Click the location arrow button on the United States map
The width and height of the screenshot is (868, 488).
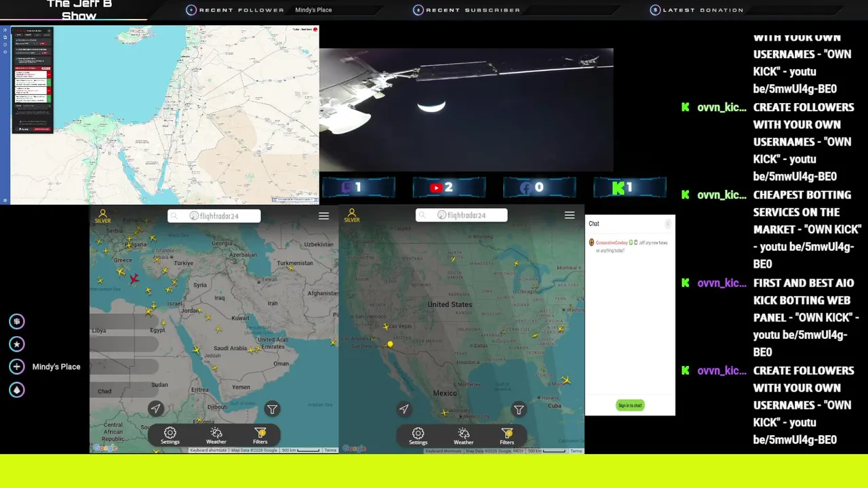404,409
